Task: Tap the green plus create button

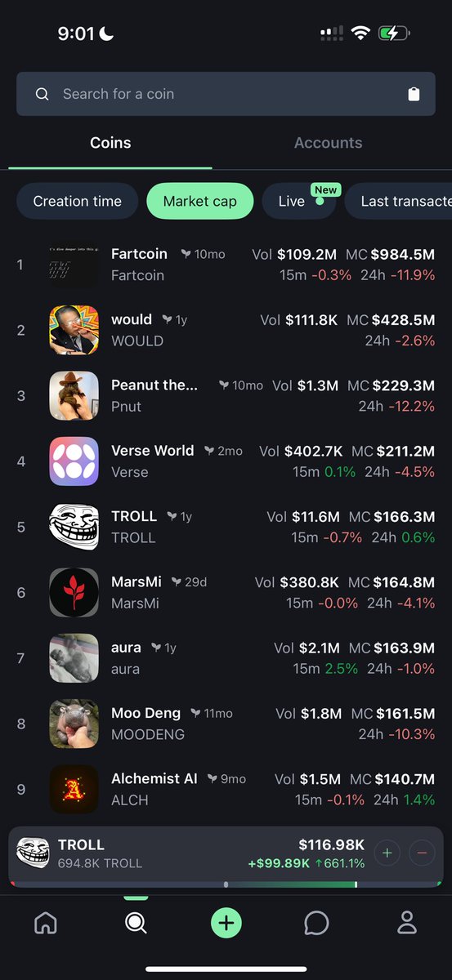Action: (226, 923)
